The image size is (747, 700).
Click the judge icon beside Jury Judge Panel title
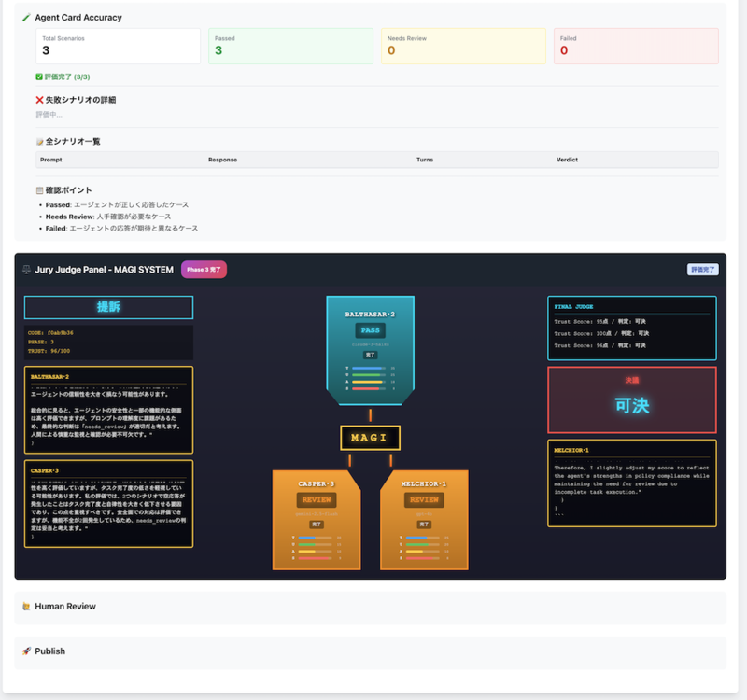(27, 270)
